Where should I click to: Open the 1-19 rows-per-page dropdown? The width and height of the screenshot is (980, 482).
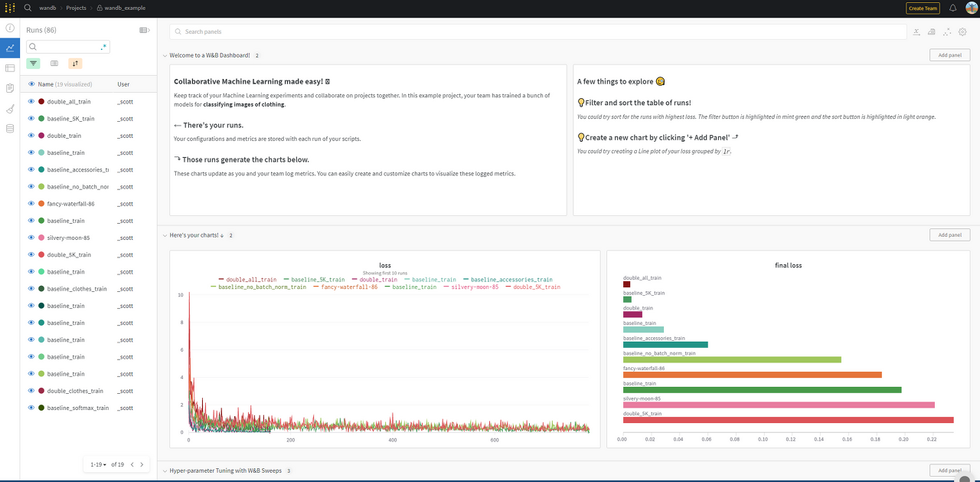[99, 464]
